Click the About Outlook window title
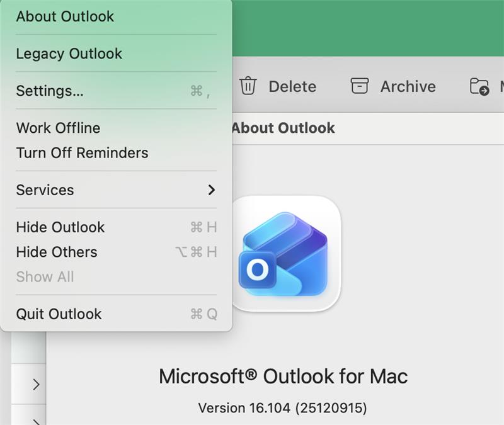504x425 pixels. 283,128
